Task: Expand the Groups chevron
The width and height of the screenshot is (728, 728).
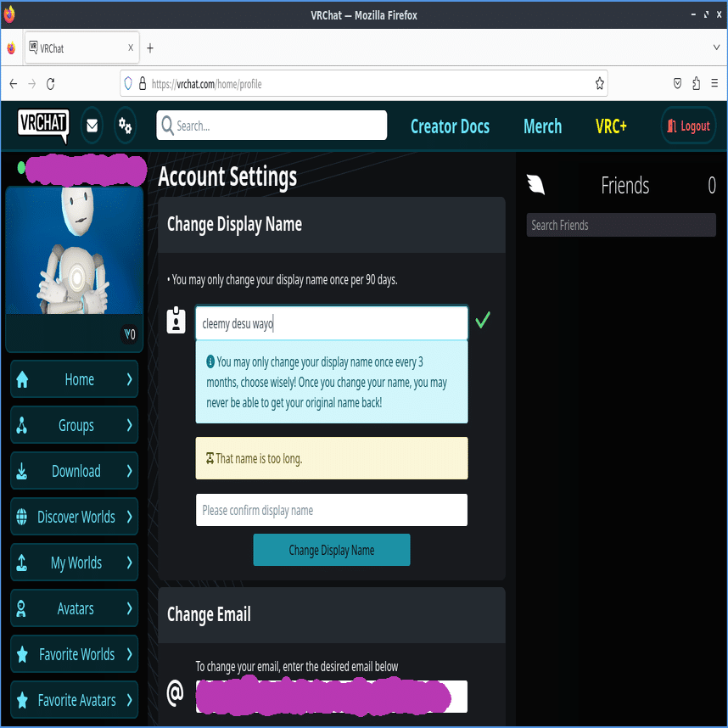Action: [130, 425]
